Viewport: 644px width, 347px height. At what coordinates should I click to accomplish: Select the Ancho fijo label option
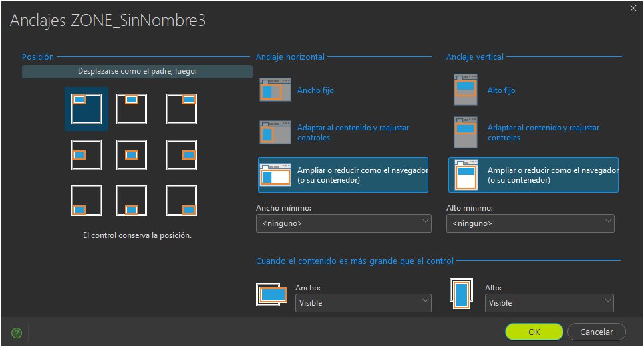pos(315,90)
